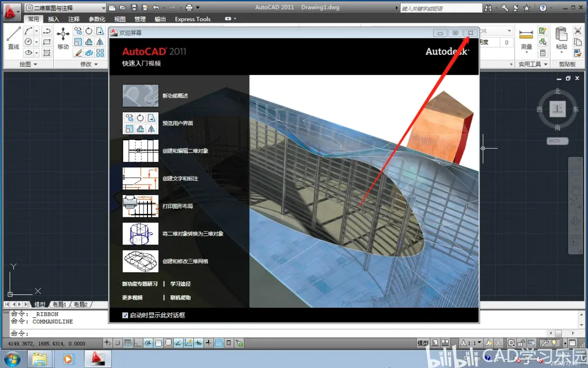Click the Open file icon in Quick Access
The height and width of the screenshot is (368, 588).
coord(123,7)
